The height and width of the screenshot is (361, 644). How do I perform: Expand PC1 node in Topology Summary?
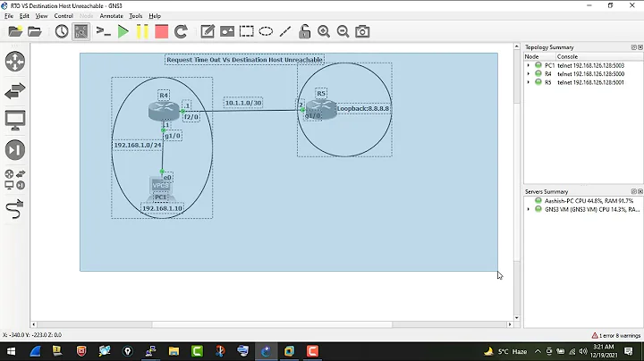pyautogui.click(x=529, y=65)
